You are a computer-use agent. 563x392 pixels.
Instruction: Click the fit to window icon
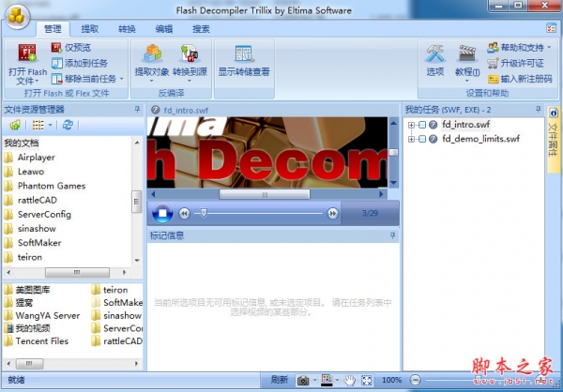pyautogui.click(x=367, y=380)
